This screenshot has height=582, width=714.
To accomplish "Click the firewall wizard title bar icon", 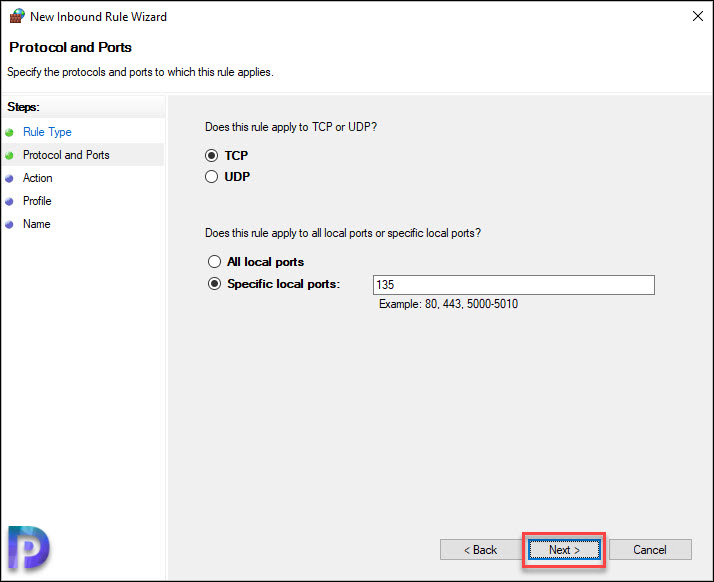I will (x=17, y=16).
